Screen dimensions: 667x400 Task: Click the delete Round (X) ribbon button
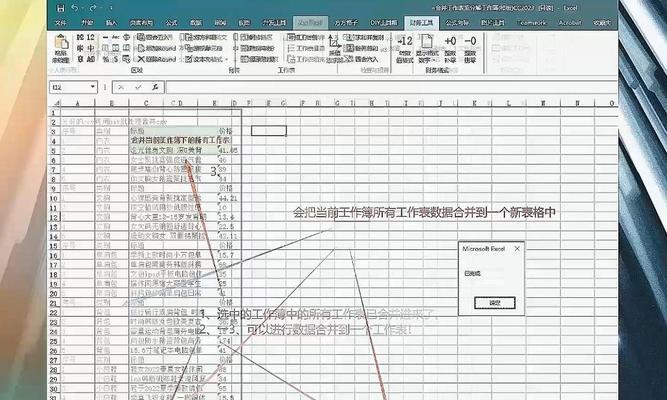[x=157, y=59]
